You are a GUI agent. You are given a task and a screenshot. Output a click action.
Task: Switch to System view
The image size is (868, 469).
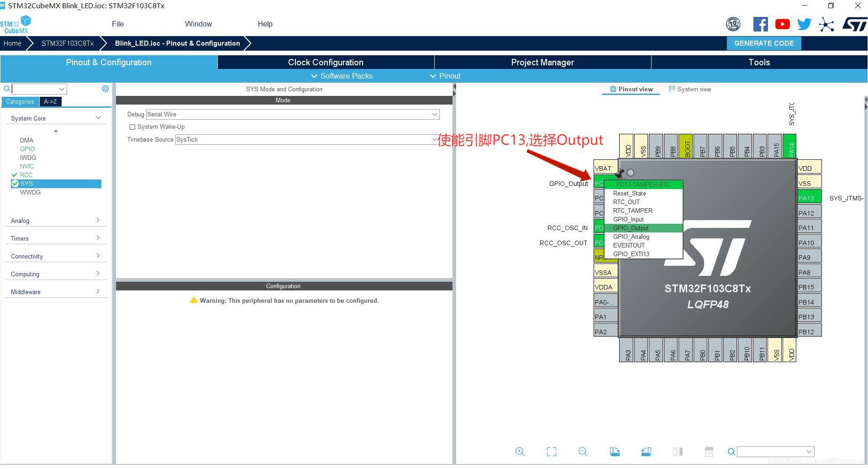690,89
